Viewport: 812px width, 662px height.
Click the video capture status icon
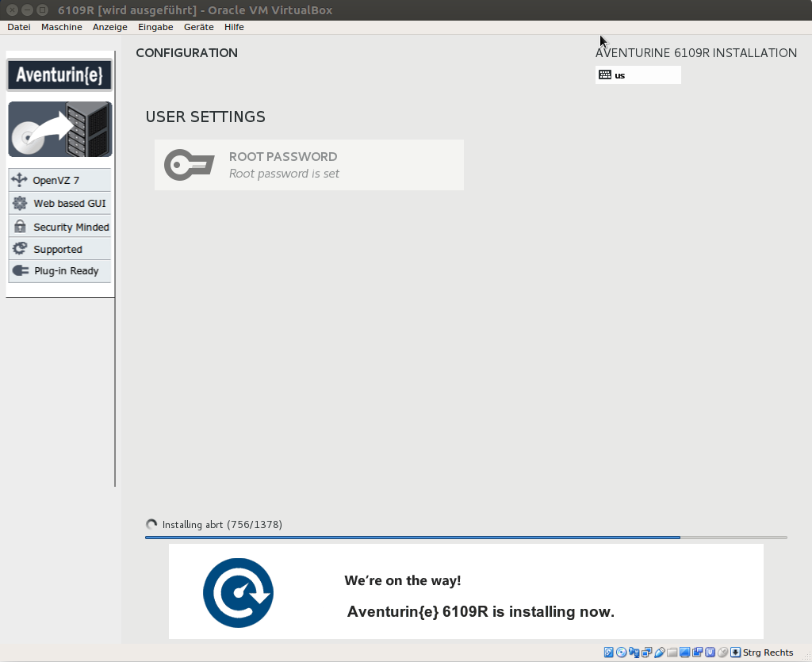(698, 652)
